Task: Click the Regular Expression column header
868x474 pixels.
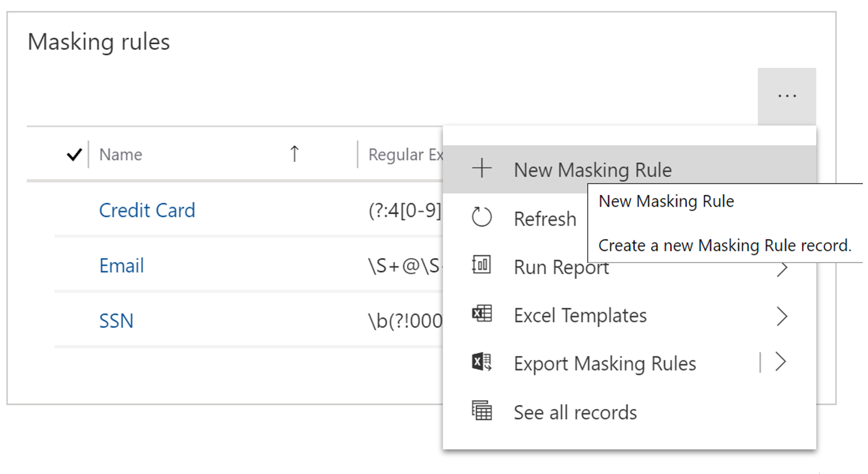Action: click(405, 154)
